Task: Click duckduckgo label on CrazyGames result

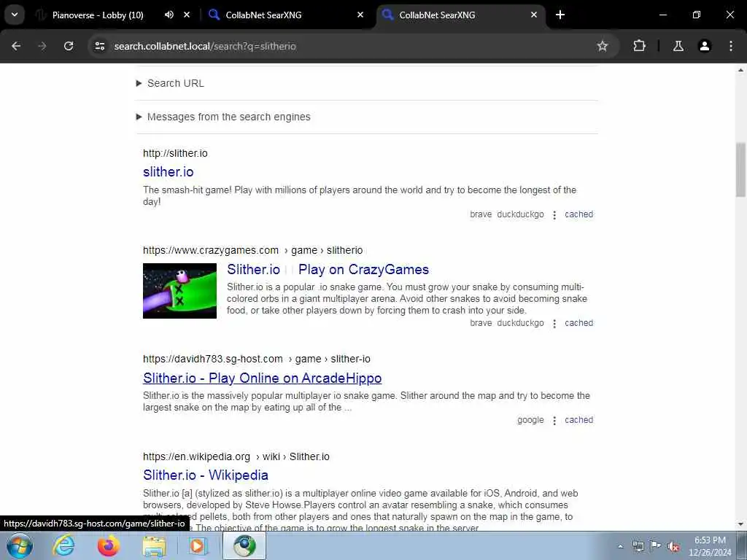Action: (x=520, y=323)
